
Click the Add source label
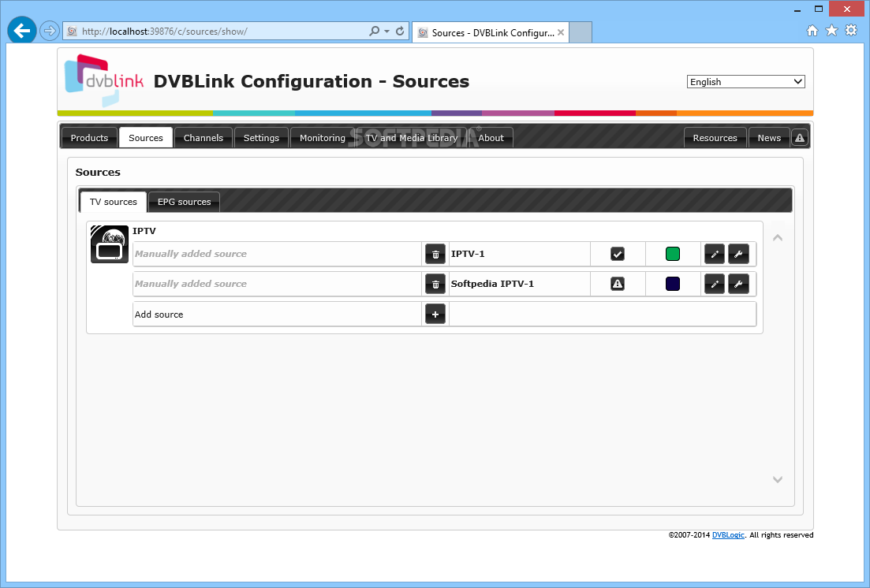[159, 314]
